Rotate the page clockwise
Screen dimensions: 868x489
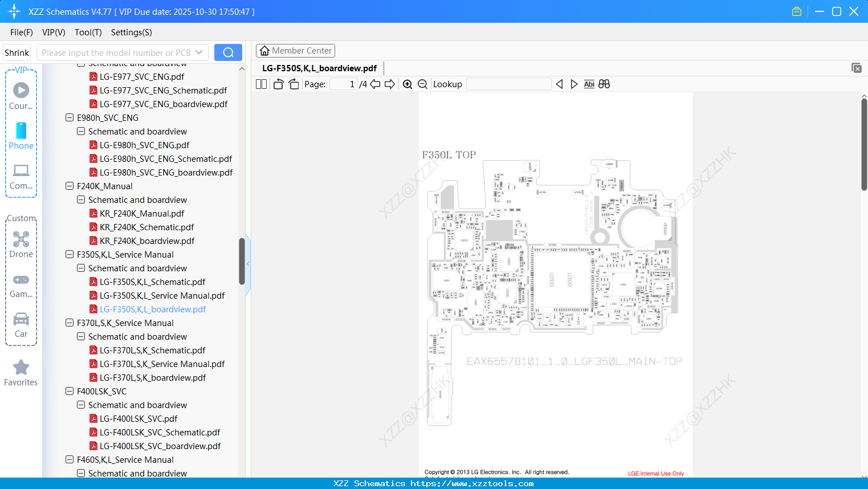tap(294, 84)
